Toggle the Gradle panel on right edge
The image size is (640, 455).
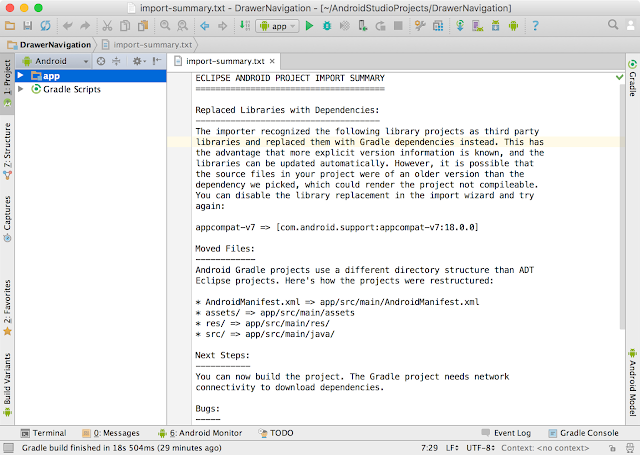632,78
